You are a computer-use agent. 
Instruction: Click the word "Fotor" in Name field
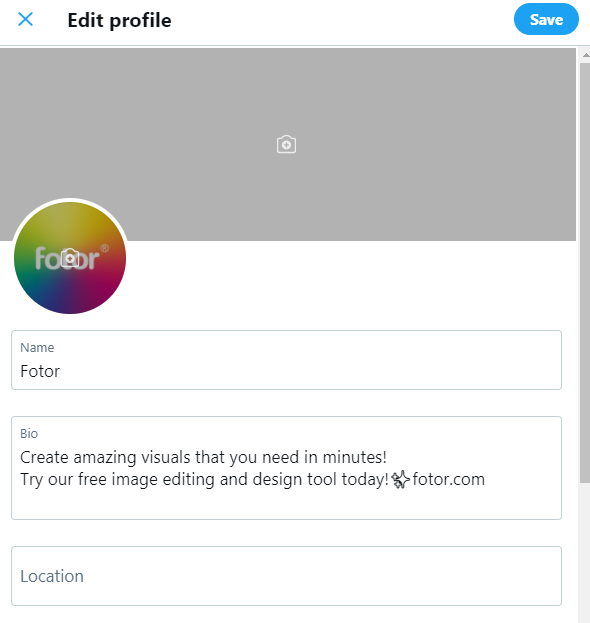[x=40, y=371]
